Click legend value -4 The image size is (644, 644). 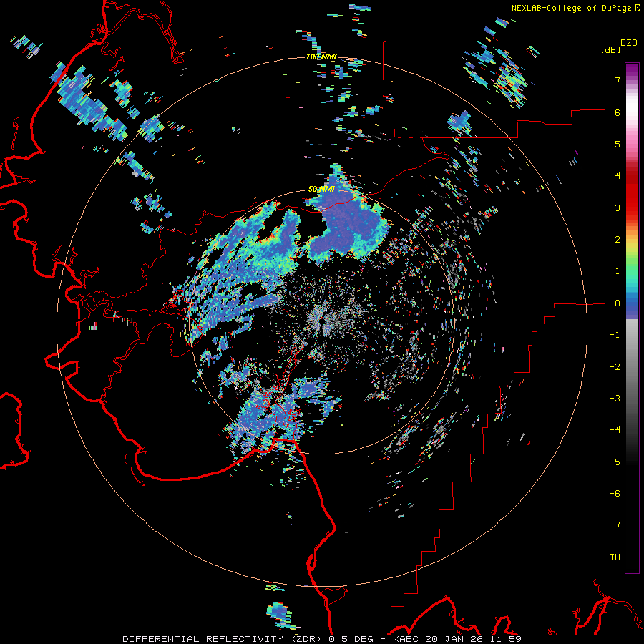(615, 430)
